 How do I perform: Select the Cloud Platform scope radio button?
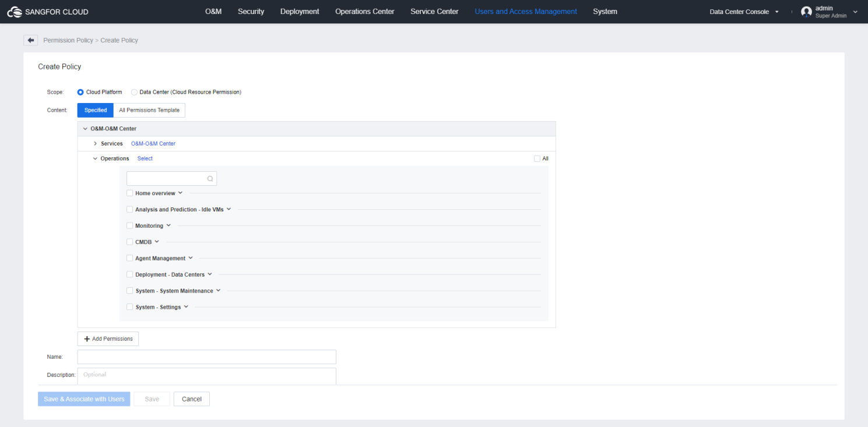[x=80, y=92]
